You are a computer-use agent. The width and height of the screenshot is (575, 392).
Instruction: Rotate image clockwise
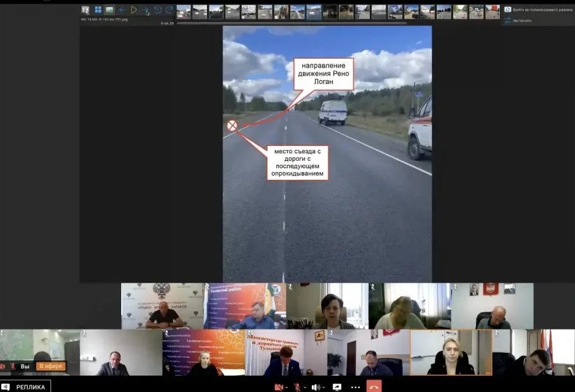tap(169, 10)
